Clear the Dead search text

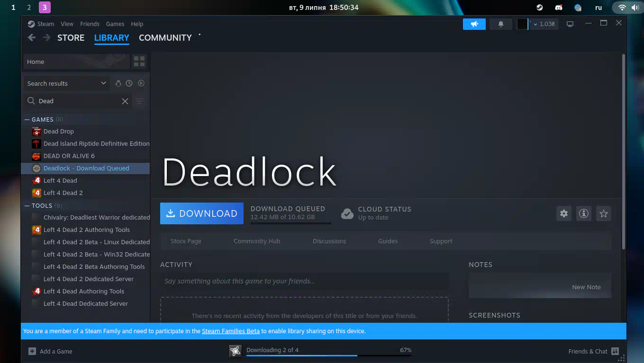pyautogui.click(x=125, y=101)
